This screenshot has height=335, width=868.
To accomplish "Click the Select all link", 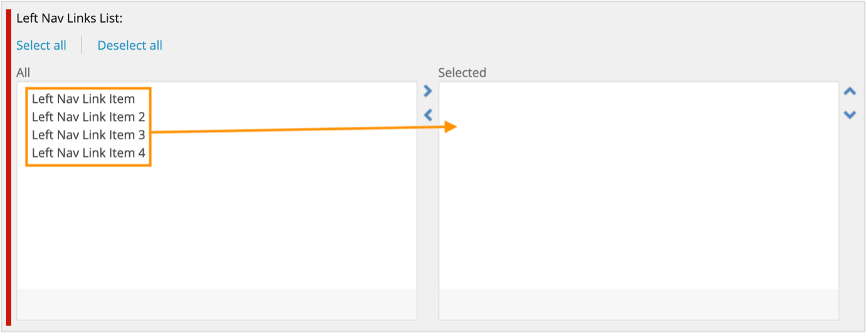I will [41, 45].
